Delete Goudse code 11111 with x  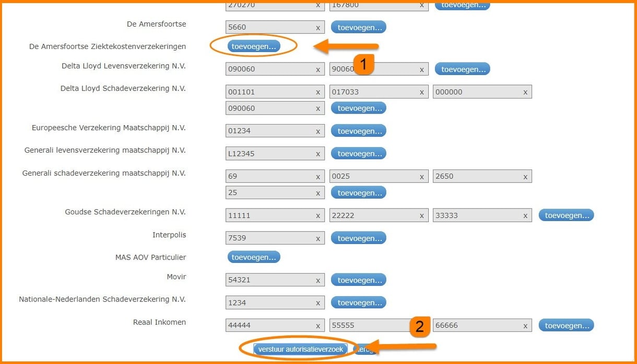pos(317,216)
